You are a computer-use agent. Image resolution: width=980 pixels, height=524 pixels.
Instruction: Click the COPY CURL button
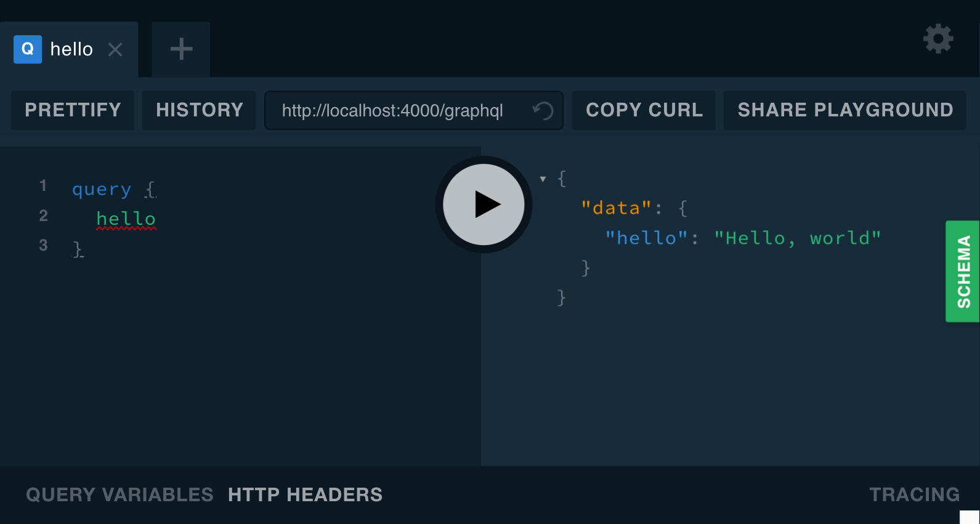click(x=644, y=110)
